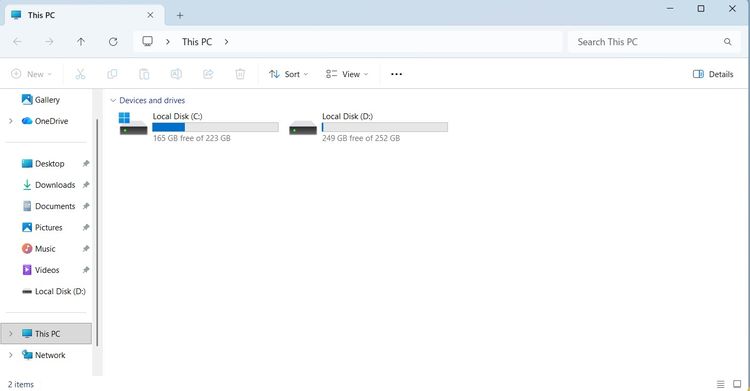The height and width of the screenshot is (391, 750).
Task: Open OneDrive in the sidebar
Action: coord(45,121)
